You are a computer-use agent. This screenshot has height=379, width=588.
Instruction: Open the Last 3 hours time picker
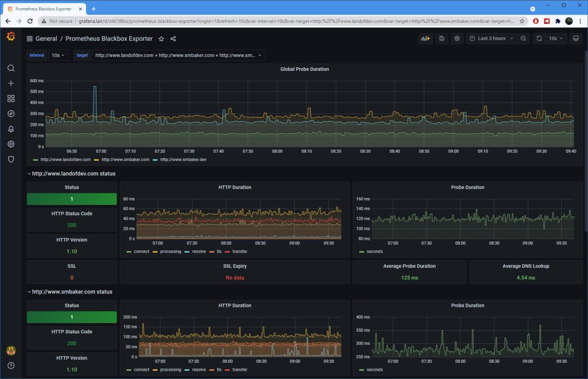[491, 39]
